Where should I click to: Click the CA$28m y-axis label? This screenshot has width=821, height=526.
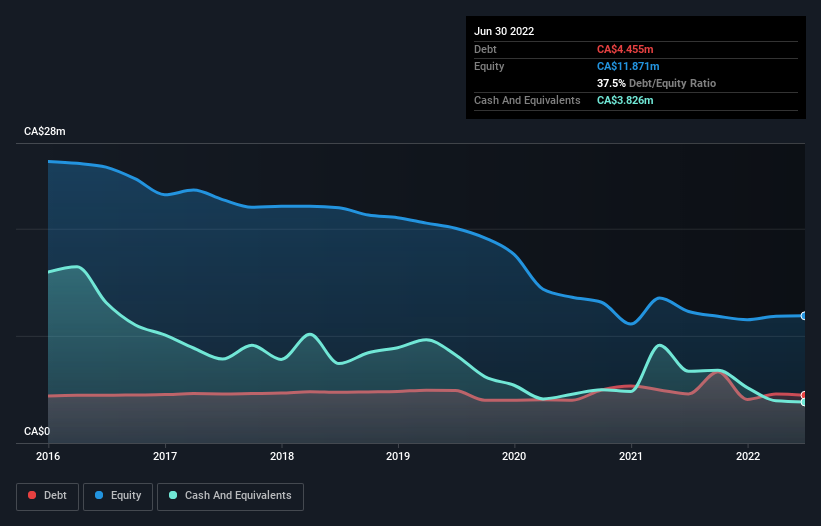click(x=45, y=131)
